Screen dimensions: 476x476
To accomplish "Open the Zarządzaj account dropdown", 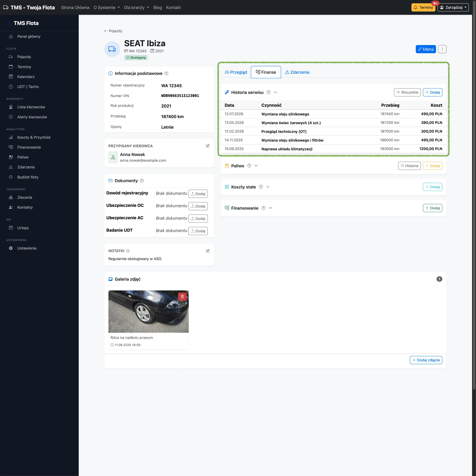I will [x=453, y=8].
